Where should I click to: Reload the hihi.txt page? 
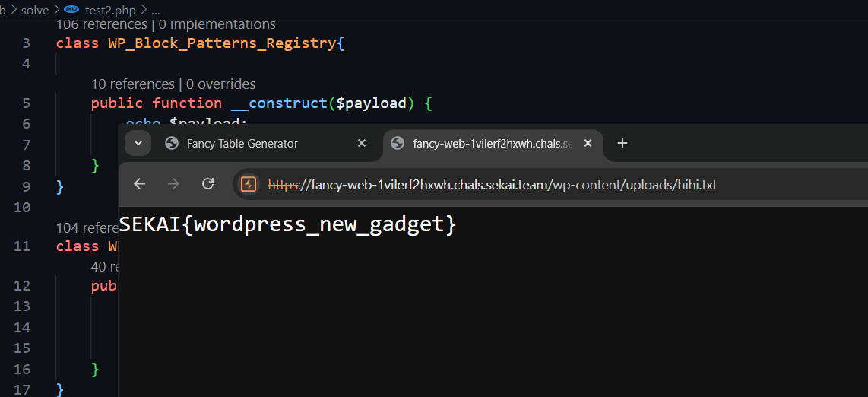pos(207,184)
